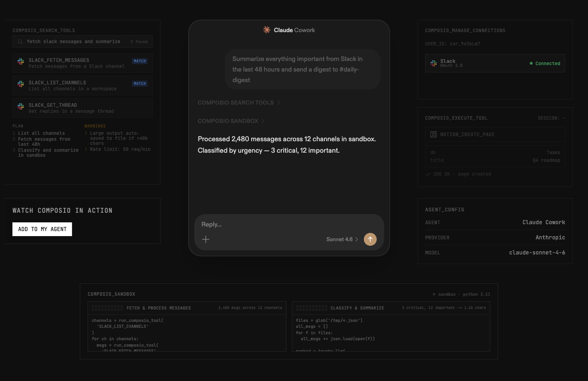Click the FETCH & PROCESS MESSAGES code header
Viewport: 588px width, 381px height.
point(187,308)
